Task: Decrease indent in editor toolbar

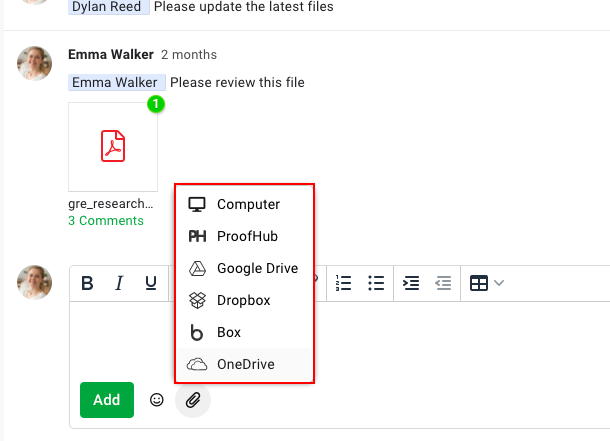Action: click(443, 283)
